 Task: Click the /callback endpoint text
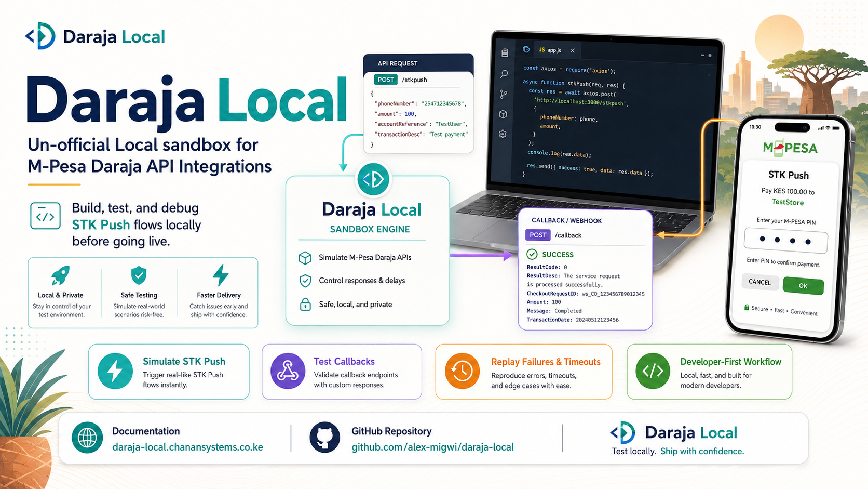568,235
